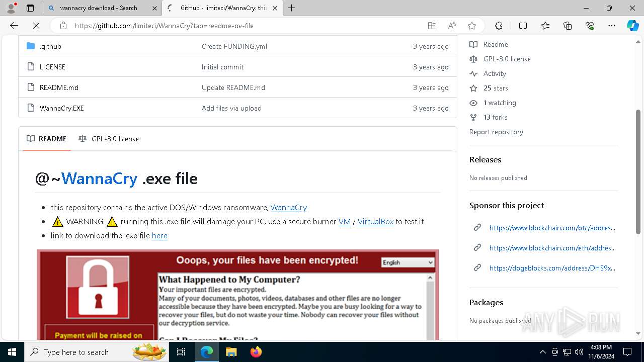Viewport: 644px width, 362px height.
Task: Click Report repository
Action: (496, 132)
